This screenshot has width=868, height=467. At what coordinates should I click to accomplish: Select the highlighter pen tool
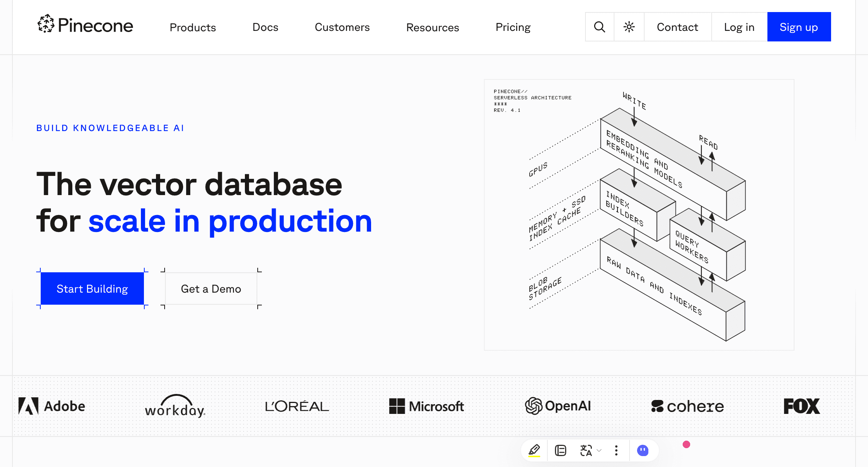[534, 450]
